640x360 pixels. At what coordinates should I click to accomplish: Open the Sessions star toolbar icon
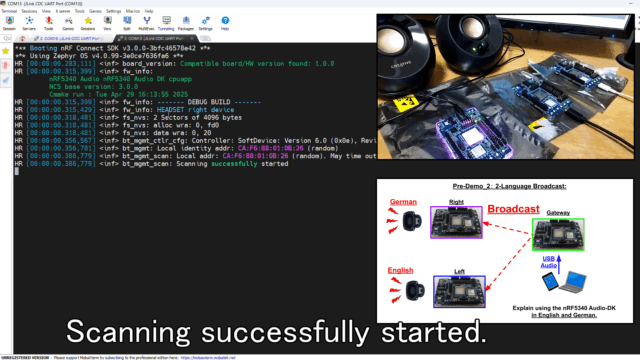coord(88,23)
